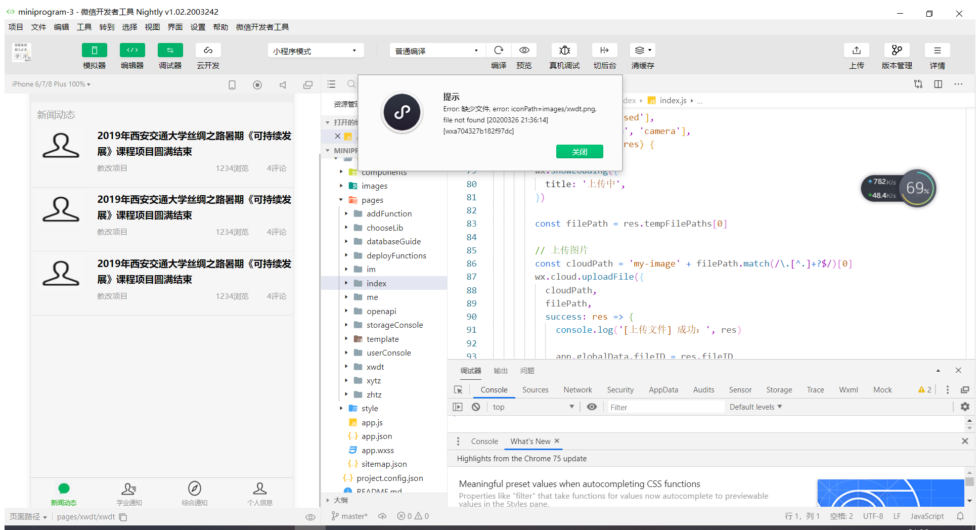Toggle the simulator mute sound icon
Viewport: 980px width, 530px height.
pos(283,85)
